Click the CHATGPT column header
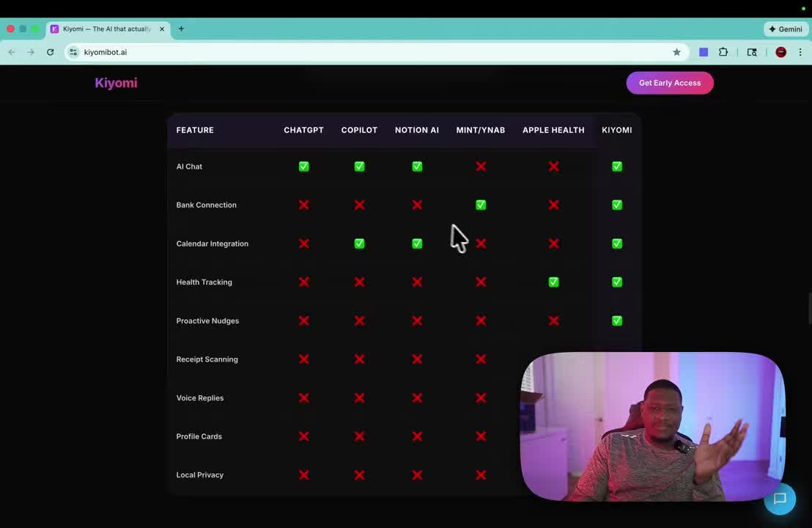Viewport: 812px width, 528px height. (303, 130)
